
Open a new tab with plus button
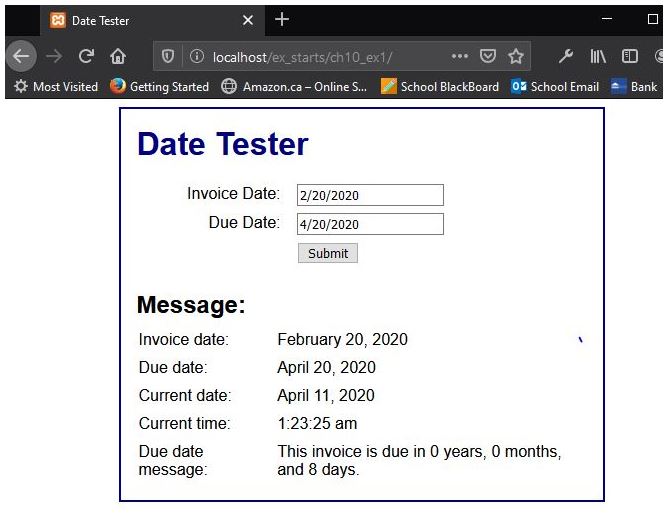[282, 20]
